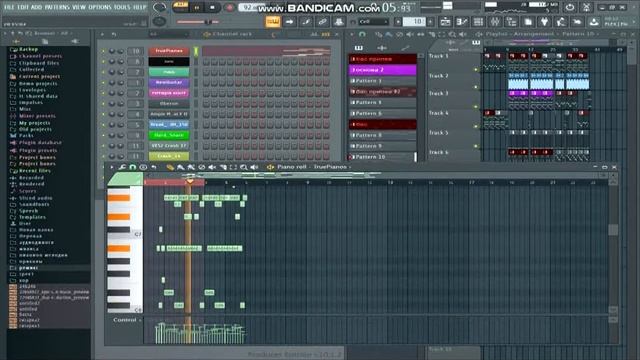The height and width of the screenshot is (360, 640).
Task: Open the Control event lane dropdown
Action: pos(127,320)
